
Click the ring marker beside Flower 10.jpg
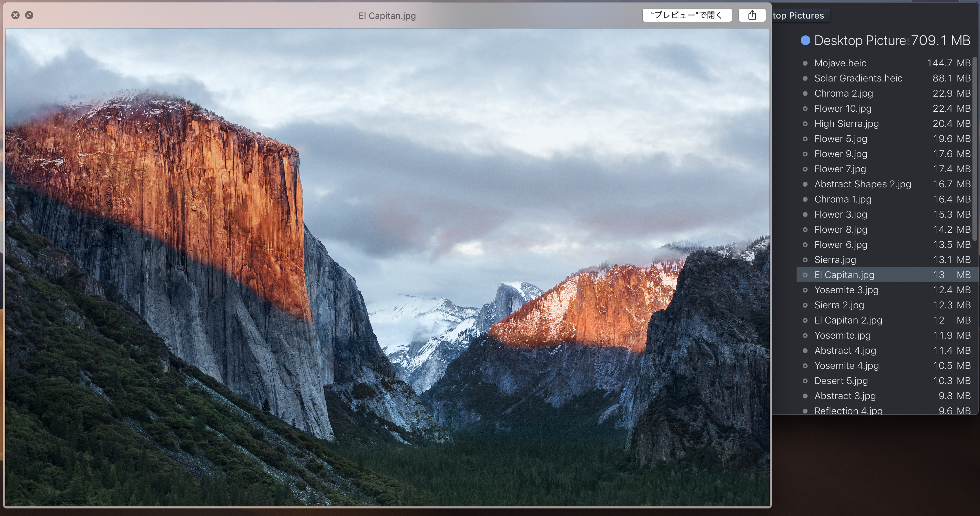805,109
